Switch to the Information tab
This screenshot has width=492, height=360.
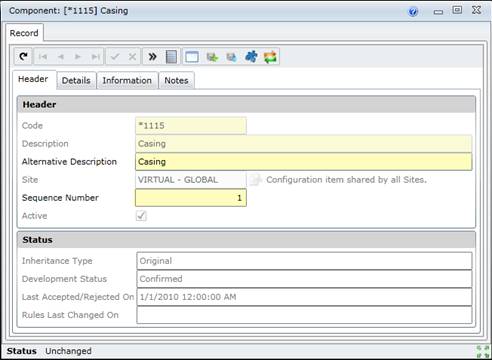(x=127, y=81)
